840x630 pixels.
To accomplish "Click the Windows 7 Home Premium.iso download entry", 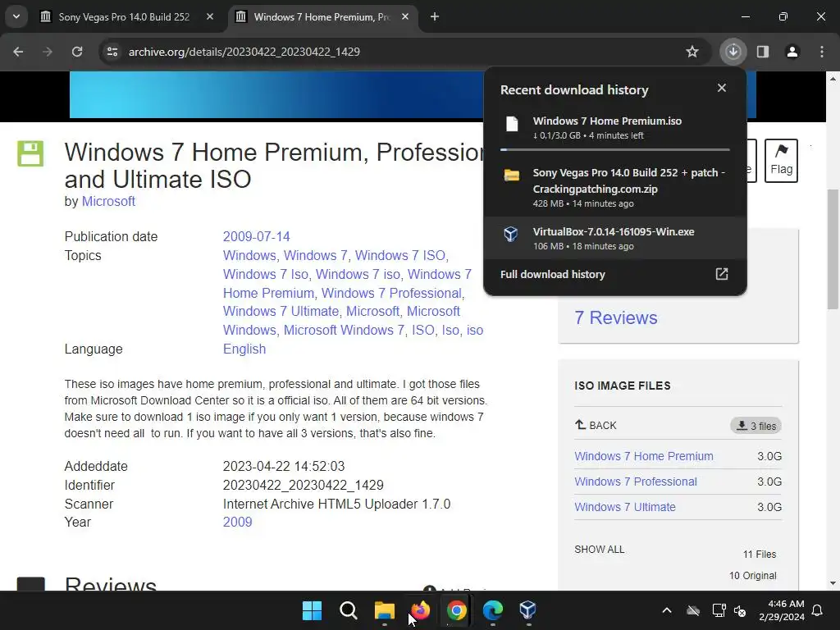I will 615,128.
